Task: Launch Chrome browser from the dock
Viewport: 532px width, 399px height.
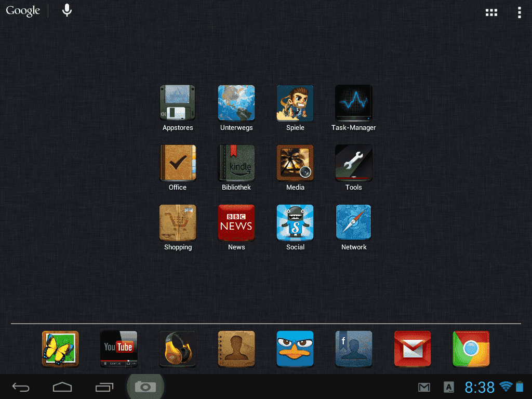Action: pos(471,349)
